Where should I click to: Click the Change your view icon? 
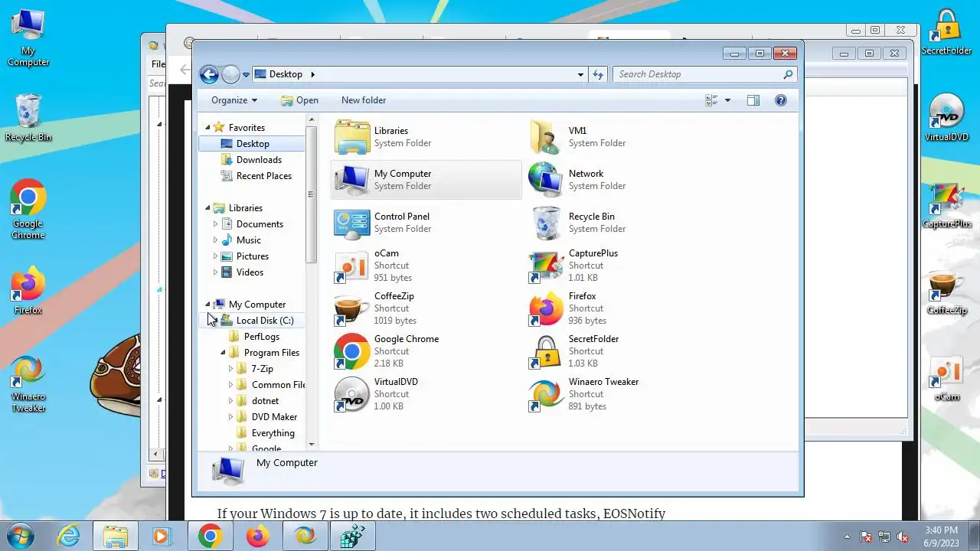click(x=711, y=100)
